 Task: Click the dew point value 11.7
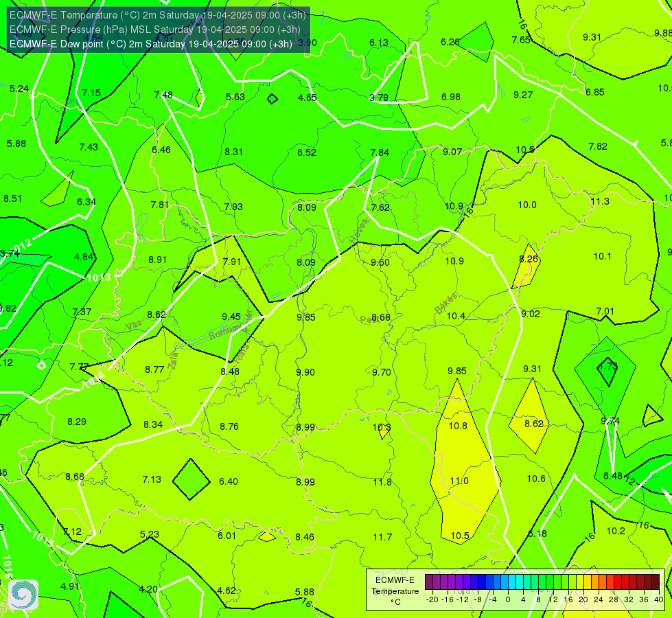pos(382,537)
